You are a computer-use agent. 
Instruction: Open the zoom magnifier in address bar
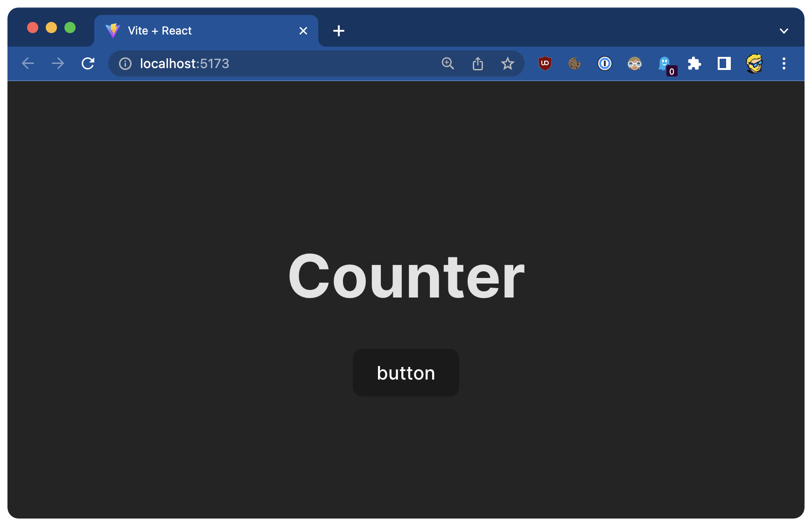point(448,63)
